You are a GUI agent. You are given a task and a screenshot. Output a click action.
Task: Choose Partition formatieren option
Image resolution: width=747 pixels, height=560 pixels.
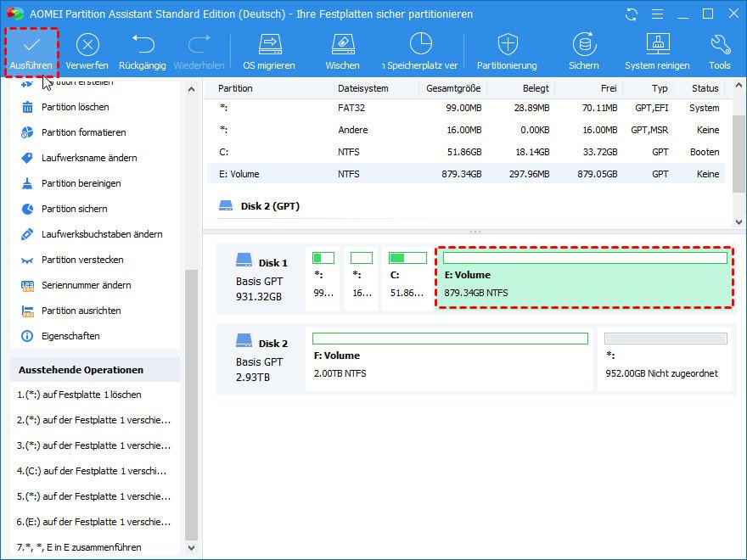click(x=83, y=132)
